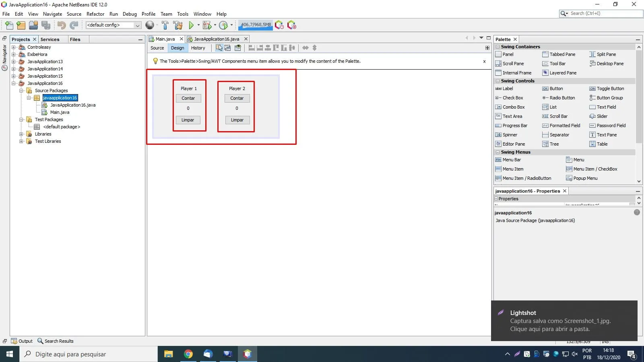Open Windows File Explorer from the taskbar
Screen dimensions: 644x362
168,354
